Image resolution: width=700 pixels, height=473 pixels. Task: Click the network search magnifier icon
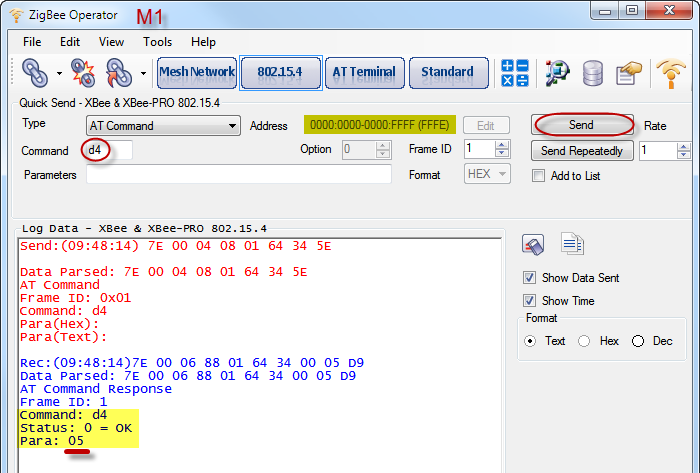[557, 73]
